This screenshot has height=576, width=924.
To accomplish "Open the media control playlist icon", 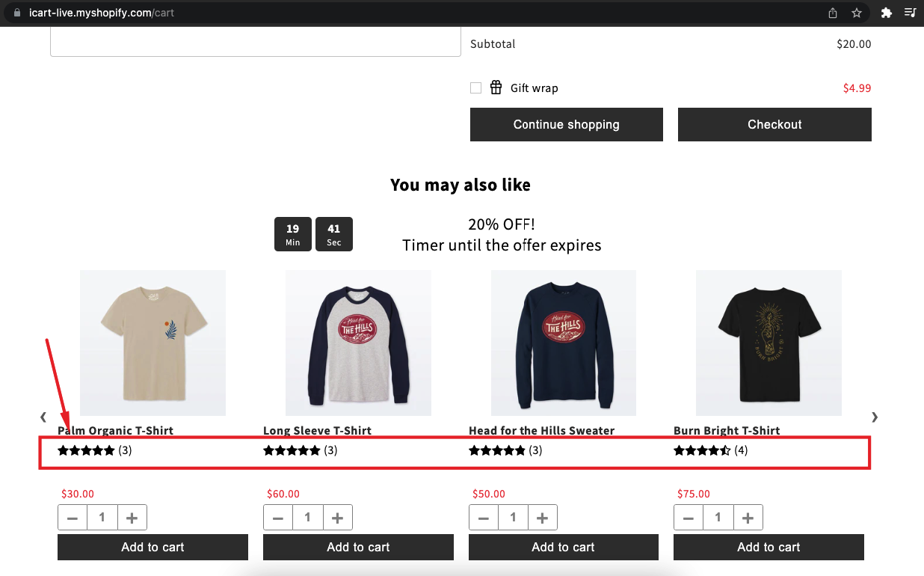I will pyautogui.click(x=910, y=13).
